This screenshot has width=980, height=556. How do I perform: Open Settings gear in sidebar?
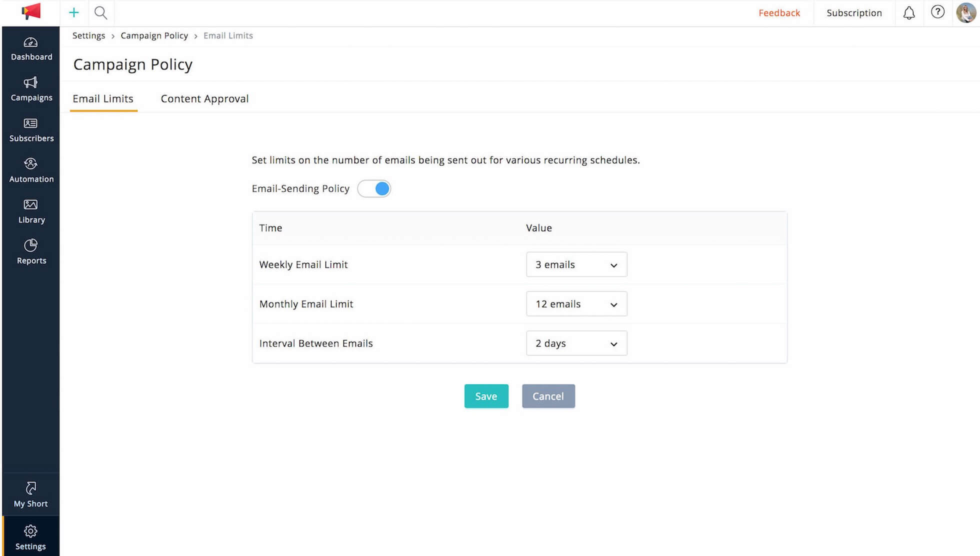(31, 537)
